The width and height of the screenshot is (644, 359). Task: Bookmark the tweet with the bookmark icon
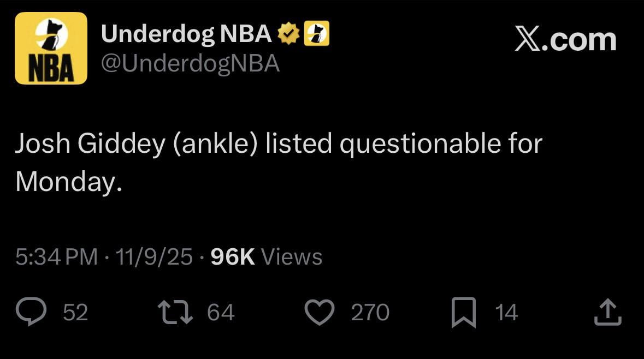click(464, 312)
